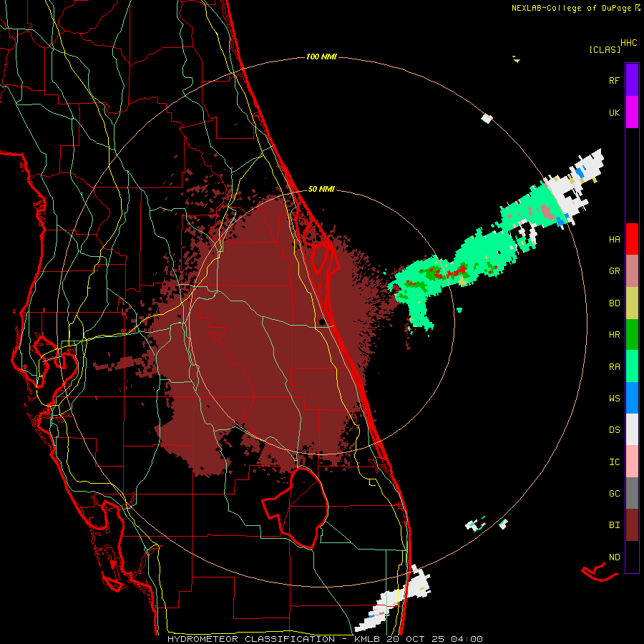Click the '04:00' timestamp text

click(466, 639)
